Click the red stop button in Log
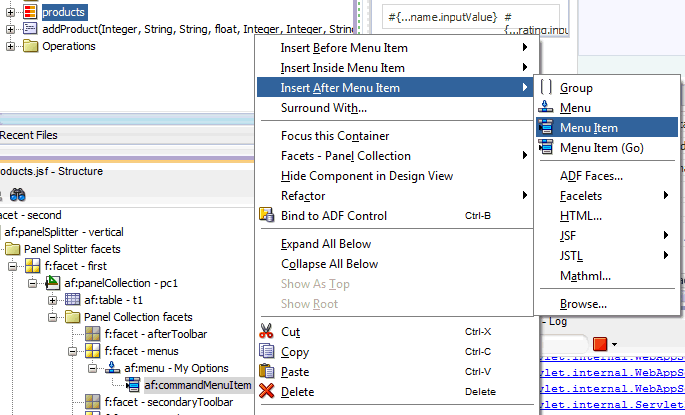The height and width of the screenshot is (415, 685). coord(600,344)
